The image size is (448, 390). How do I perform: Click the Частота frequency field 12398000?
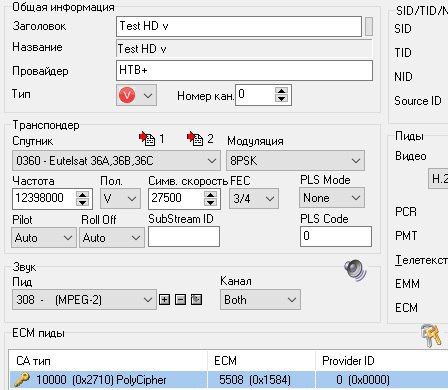click(44, 199)
